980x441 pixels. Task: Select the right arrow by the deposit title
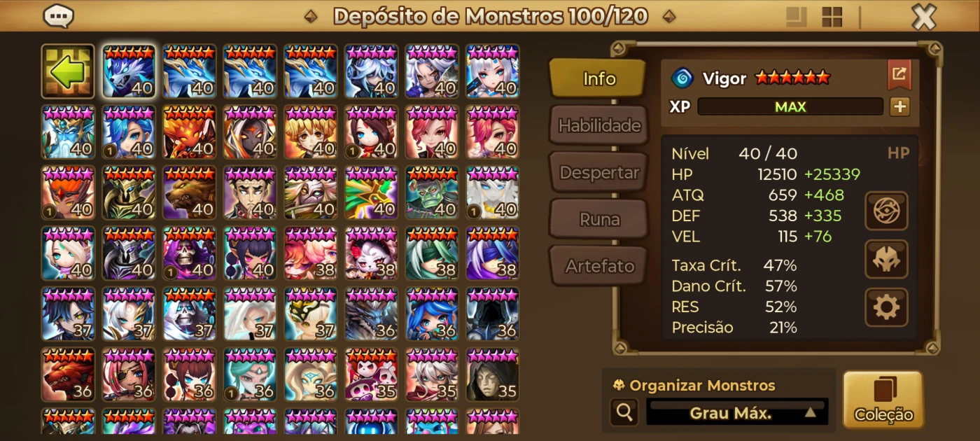[x=669, y=16]
